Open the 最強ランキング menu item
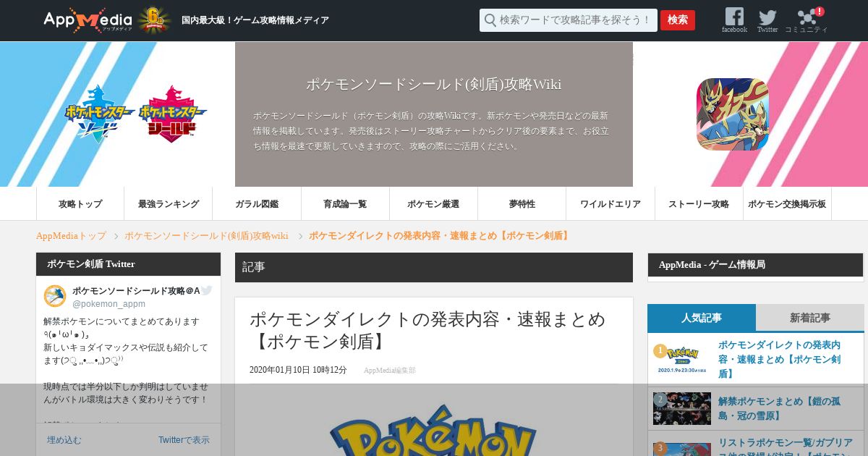 (x=169, y=204)
